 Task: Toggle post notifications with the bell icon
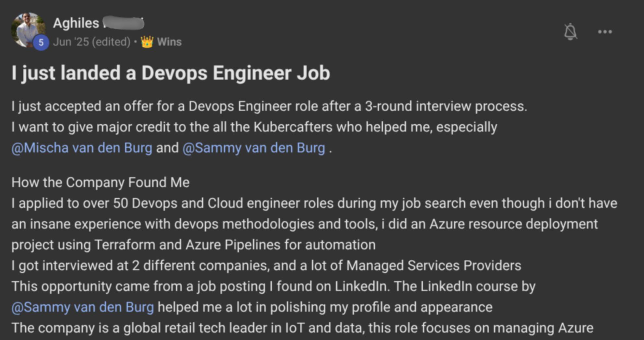[x=570, y=32]
